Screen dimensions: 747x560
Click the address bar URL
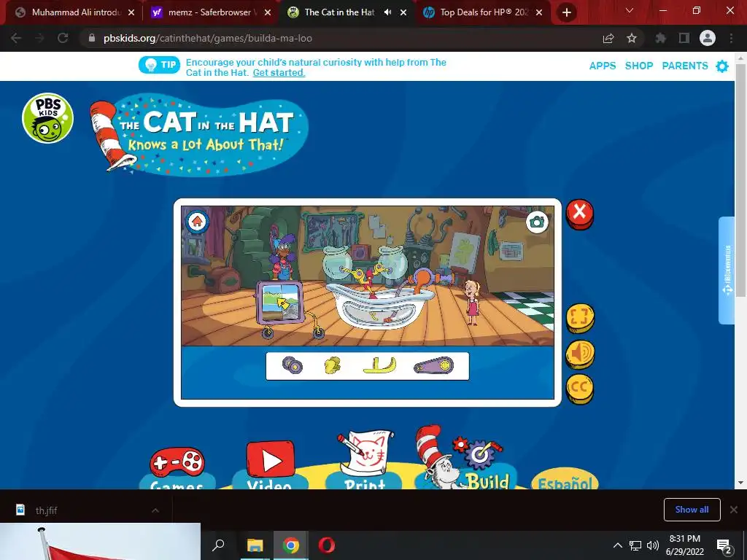208,38
